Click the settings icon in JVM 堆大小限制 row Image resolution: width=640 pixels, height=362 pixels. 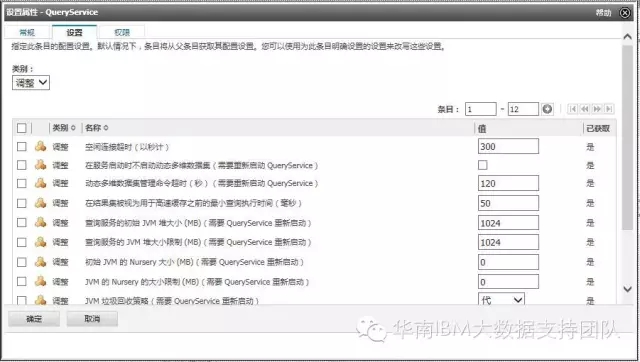point(40,242)
